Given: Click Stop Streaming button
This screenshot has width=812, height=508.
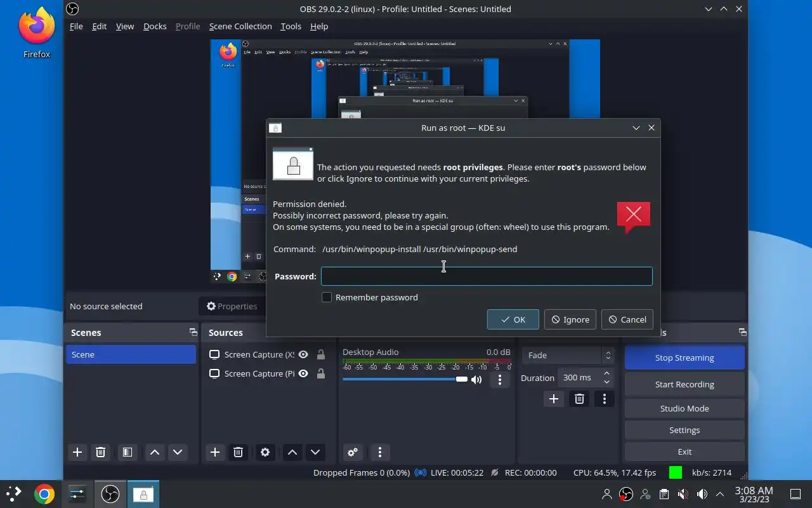Looking at the screenshot, I should (x=684, y=358).
